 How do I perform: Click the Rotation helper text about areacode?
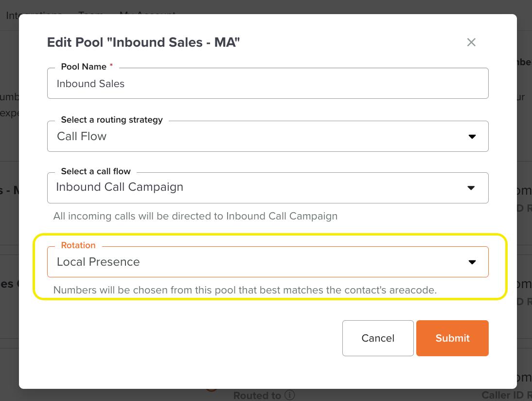click(245, 290)
